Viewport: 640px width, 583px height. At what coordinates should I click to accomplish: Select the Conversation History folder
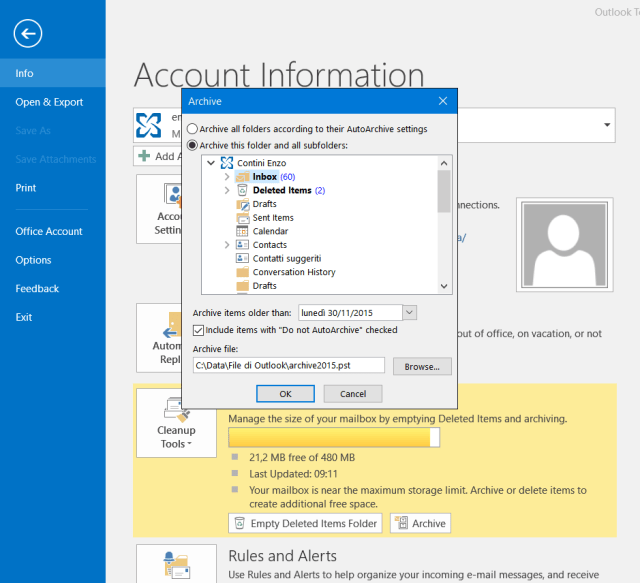293,272
